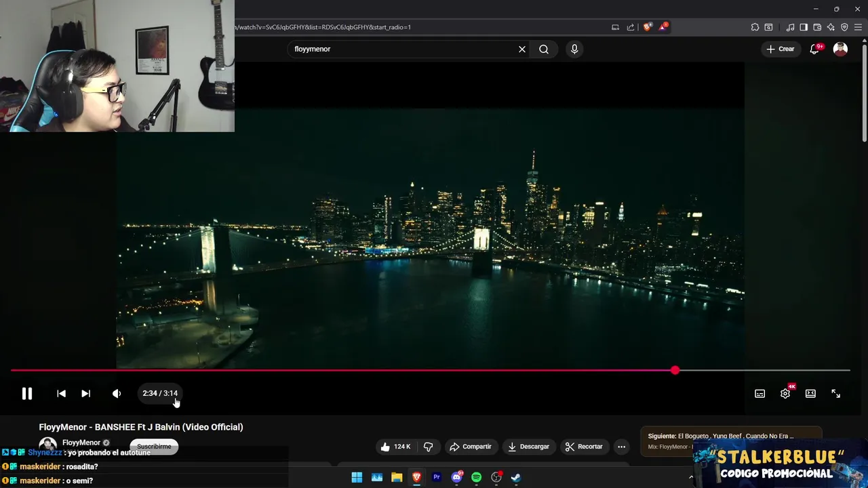Open the browser extensions puzzle icon

(x=755, y=27)
